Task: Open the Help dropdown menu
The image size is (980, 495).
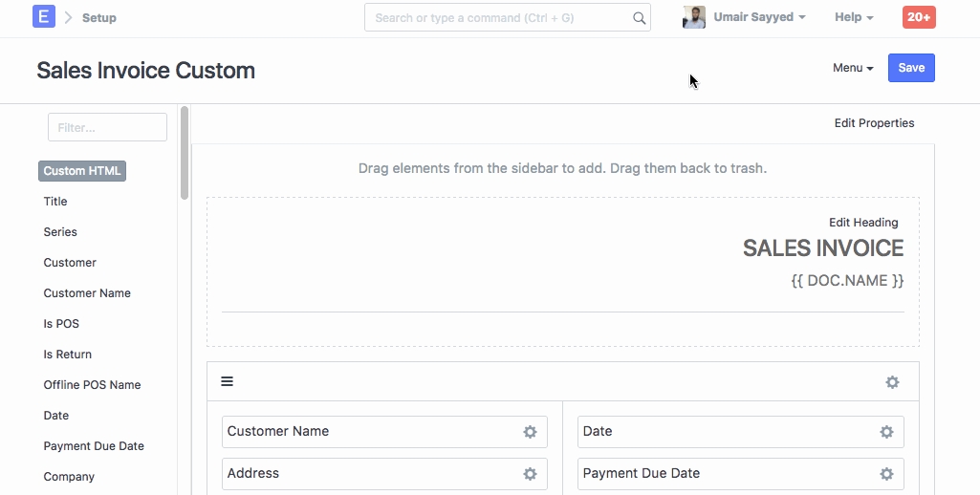Action: point(854,17)
